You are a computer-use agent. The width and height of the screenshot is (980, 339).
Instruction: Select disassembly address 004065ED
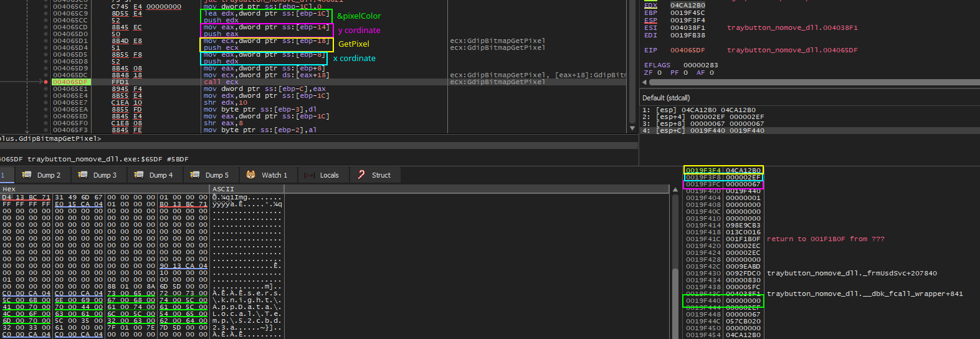click(x=70, y=116)
